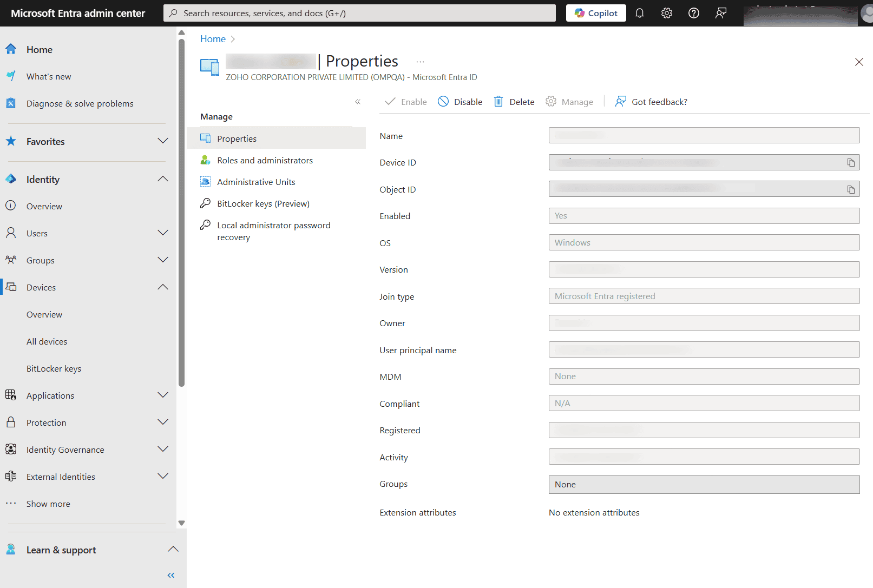The height and width of the screenshot is (588, 873).
Task: Open Devices Overview page
Action: pos(44,314)
